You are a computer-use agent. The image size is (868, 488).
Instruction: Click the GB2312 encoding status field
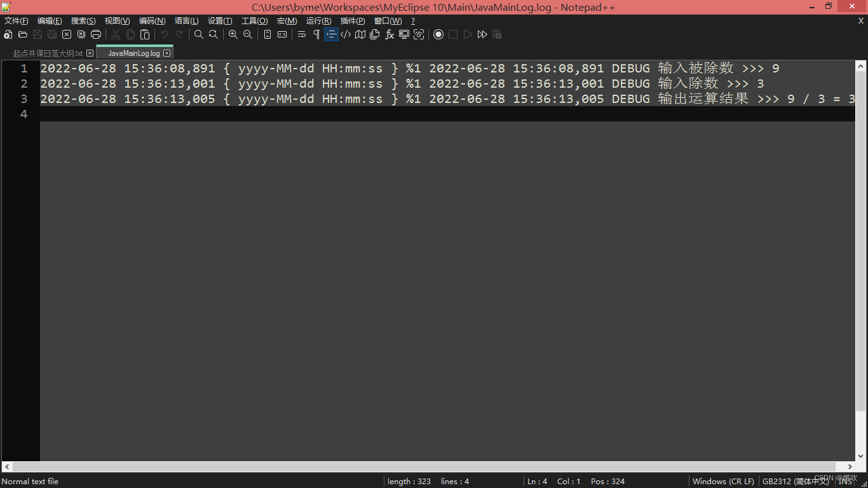point(796,482)
